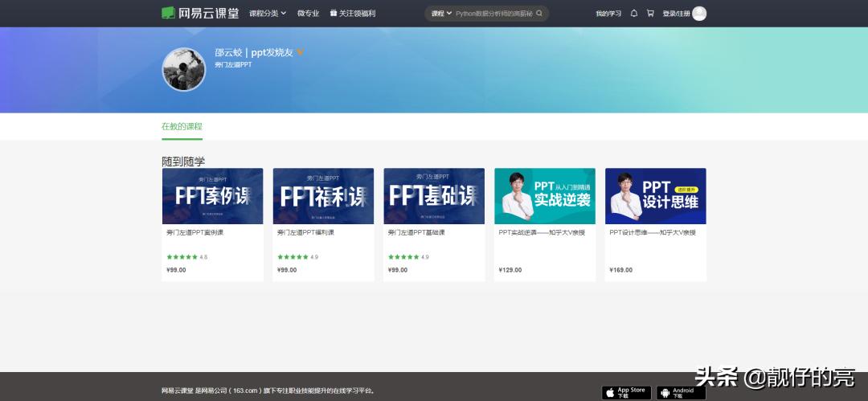
Task: Open the PPT设计思维 course thumbnail
Action: (x=656, y=196)
